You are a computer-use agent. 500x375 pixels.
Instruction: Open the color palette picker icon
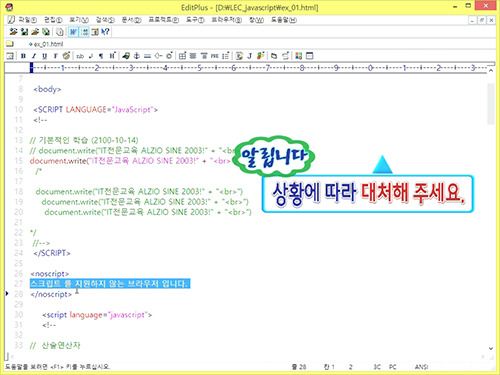pos(66,56)
